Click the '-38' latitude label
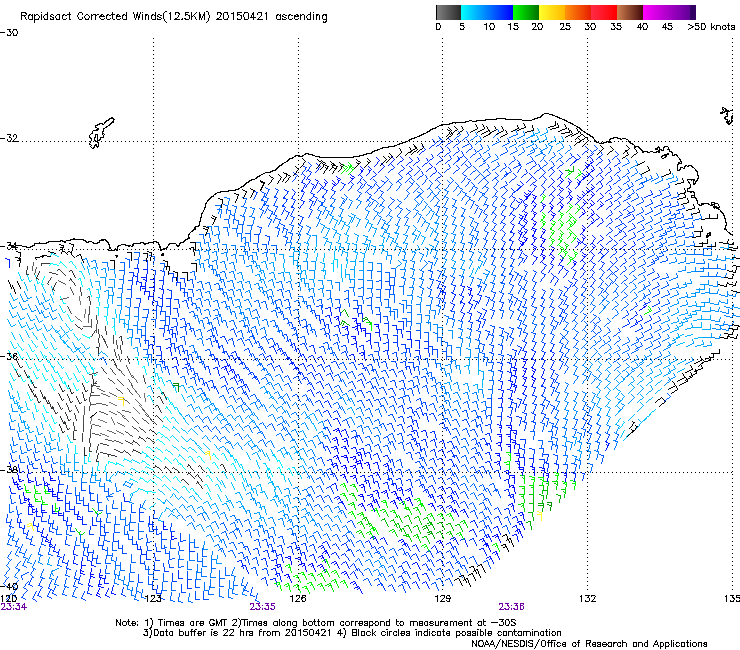Screen dimensions: 740x650 [x=9, y=470]
